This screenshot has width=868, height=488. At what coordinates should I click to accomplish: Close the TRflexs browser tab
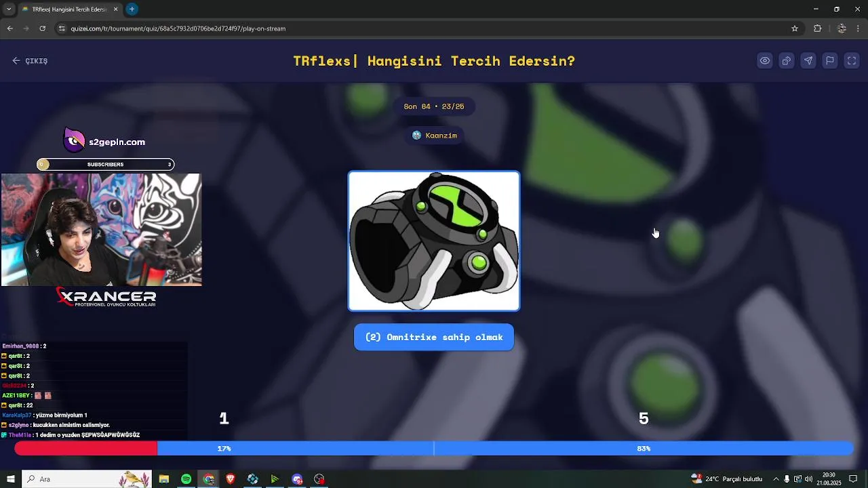coord(115,9)
